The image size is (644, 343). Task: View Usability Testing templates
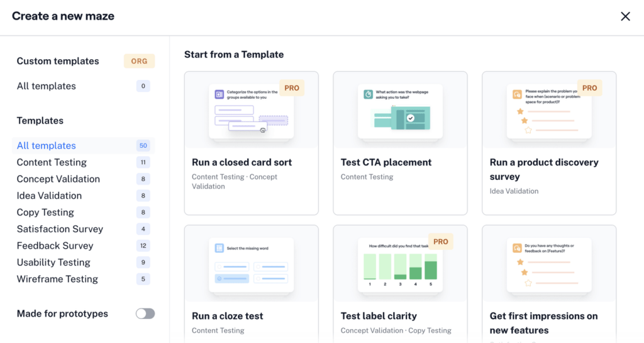(x=53, y=262)
